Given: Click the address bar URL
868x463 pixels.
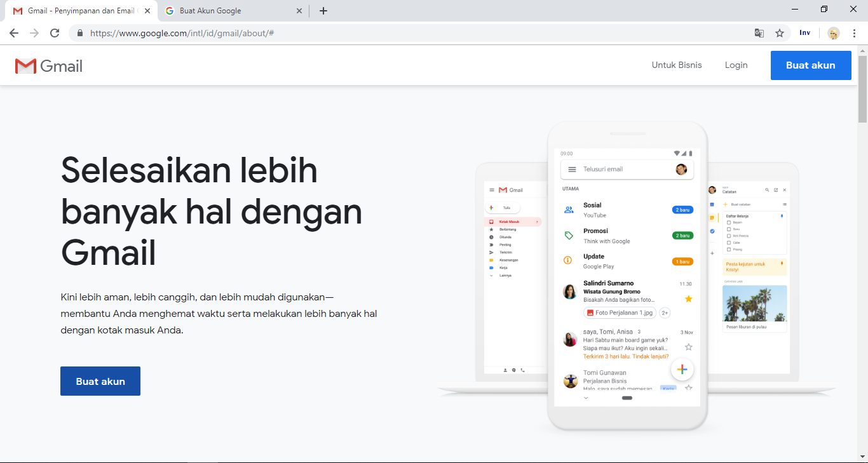Looking at the screenshot, I should (x=182, y=33).
